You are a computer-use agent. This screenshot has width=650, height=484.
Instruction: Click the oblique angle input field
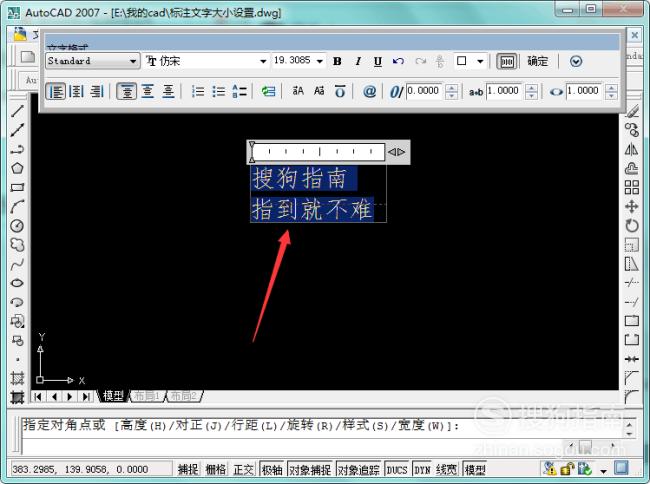[424, 91]
